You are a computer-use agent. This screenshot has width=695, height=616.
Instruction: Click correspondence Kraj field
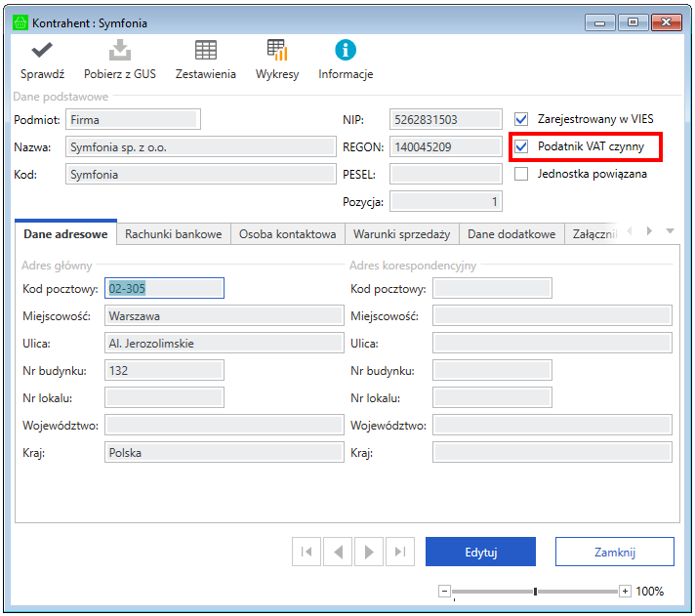(552, 452)
